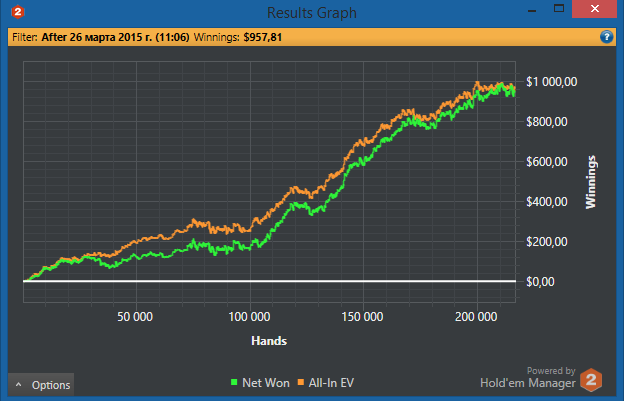Image resolution: width=624 pixels, height=401 pixels.
Task: Click the Winnings vertical axis title
Action: point(591,182)
